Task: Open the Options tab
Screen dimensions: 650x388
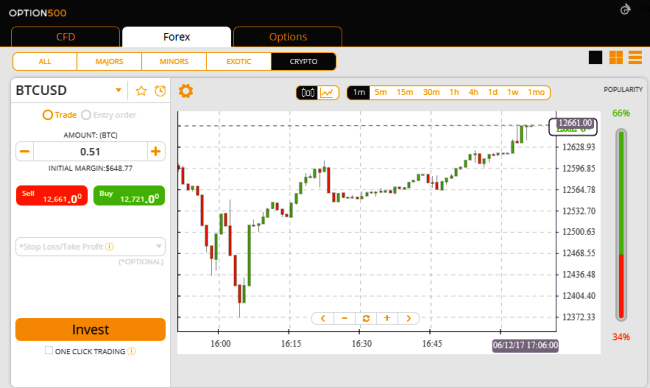Action: [x=288, y=37]
